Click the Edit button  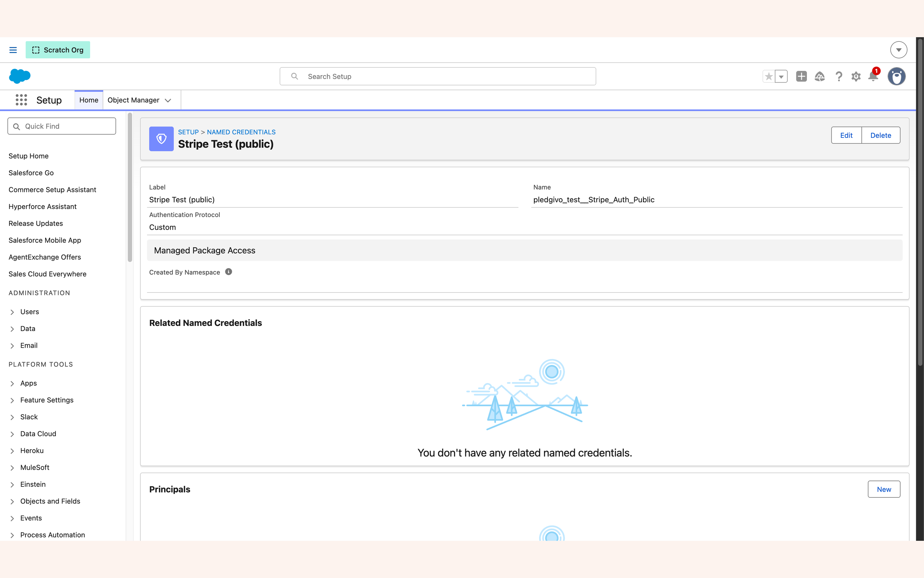[x=846, y=135]
